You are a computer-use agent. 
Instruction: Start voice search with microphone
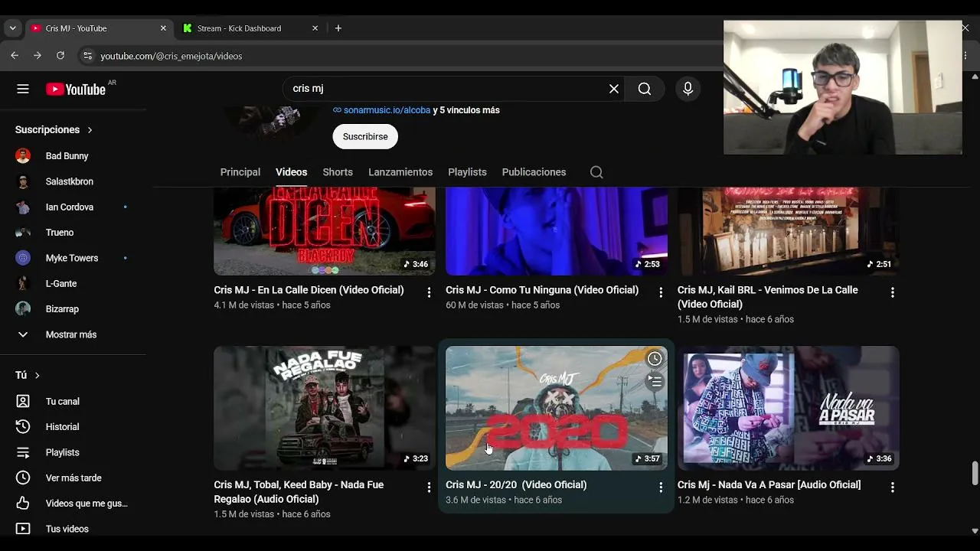pos(688,89)
